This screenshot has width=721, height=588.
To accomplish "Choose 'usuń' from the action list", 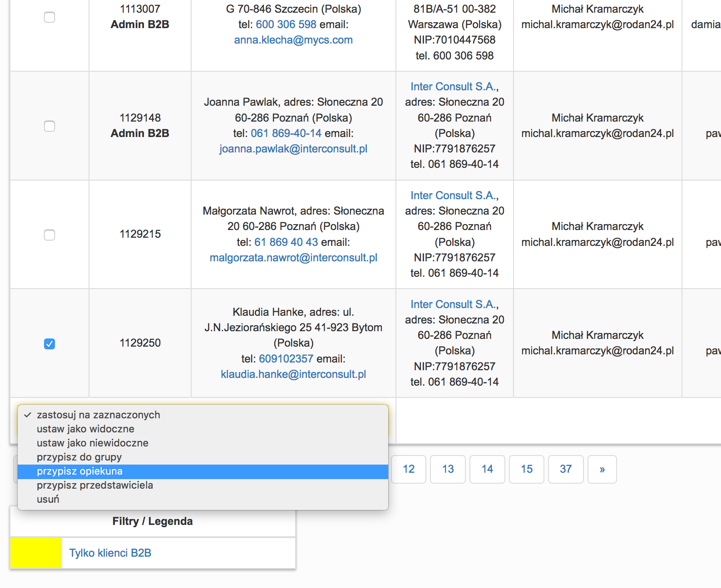I will pyautogui.click(x=48, y=500).
